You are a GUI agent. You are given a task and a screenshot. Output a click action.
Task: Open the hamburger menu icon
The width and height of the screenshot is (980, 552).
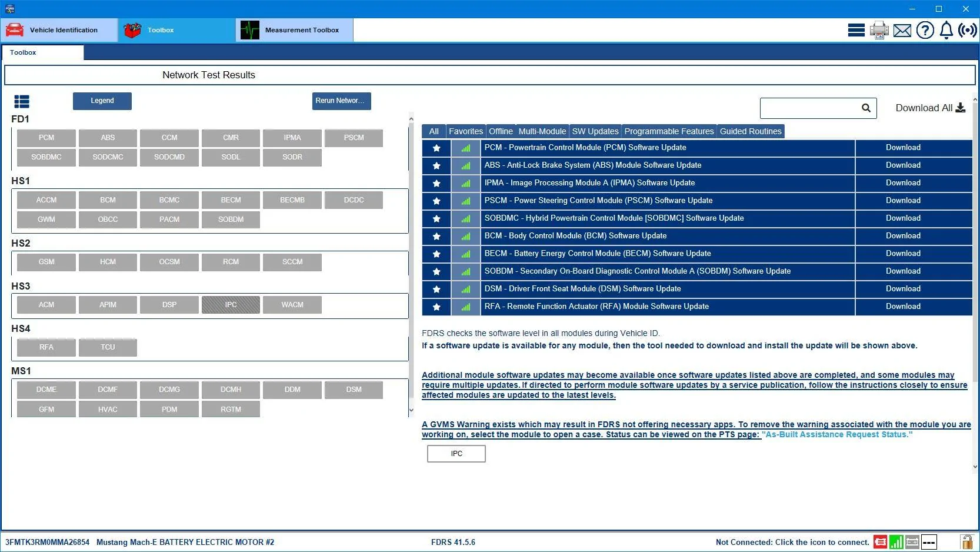click(x=856, y=30)
